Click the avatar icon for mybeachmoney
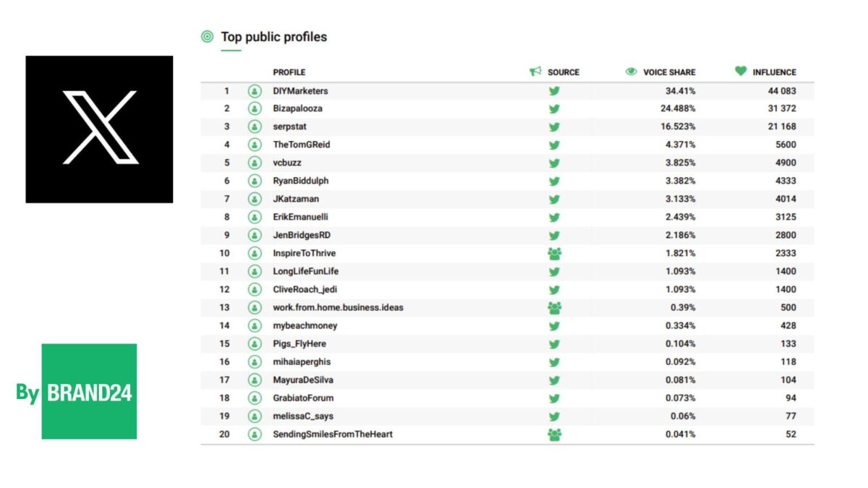 [255, 325]
